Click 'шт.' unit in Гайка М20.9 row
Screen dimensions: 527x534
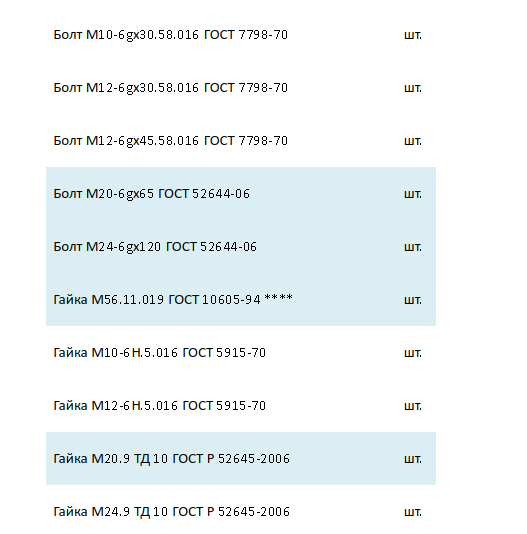pyautogui.click(x=413, y=459)
